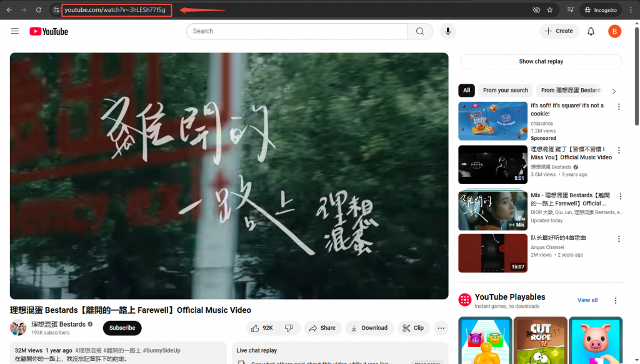Like the video with the 92K thumbs up
Viewport: 640px width, 364px height.
pyautogui.click(x=263, y=328)
